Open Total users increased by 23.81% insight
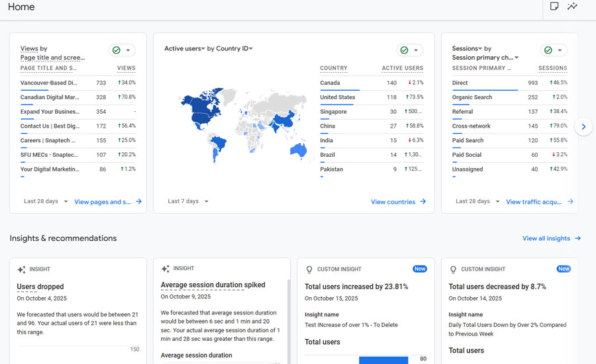Viewport: 596px width, 364px height. pyautogui.click(x=356, y=287)
